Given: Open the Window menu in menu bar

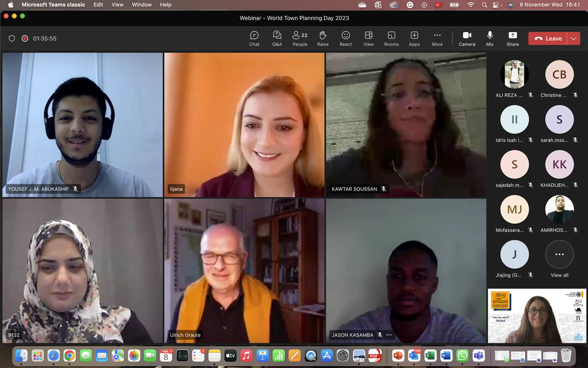Looking at the screenshot, I should point(142,5).
